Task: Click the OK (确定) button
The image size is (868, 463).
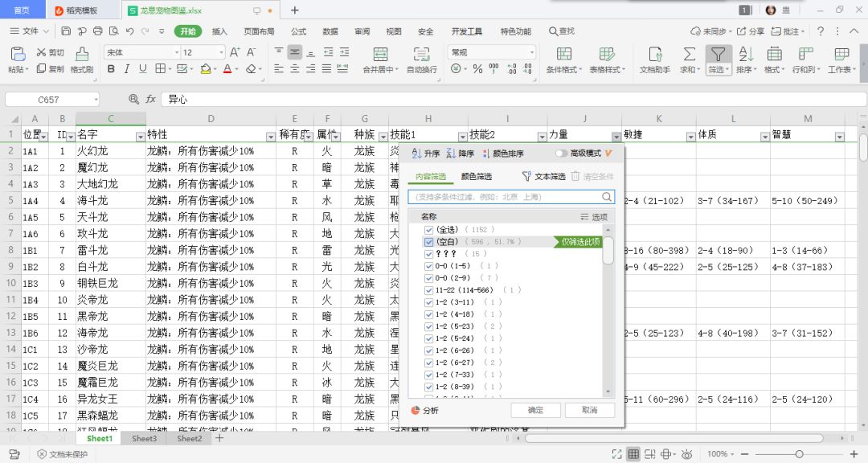Action: [x=535, y=410]
